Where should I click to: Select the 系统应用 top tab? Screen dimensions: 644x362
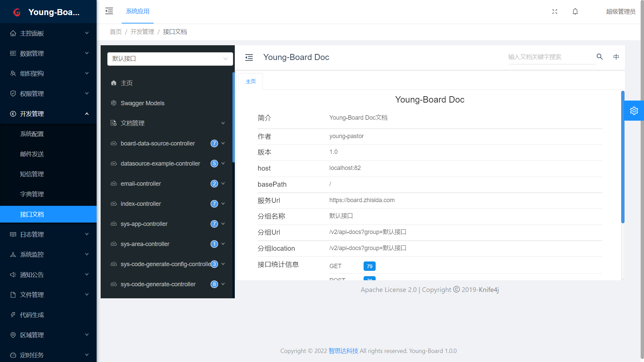138,11
